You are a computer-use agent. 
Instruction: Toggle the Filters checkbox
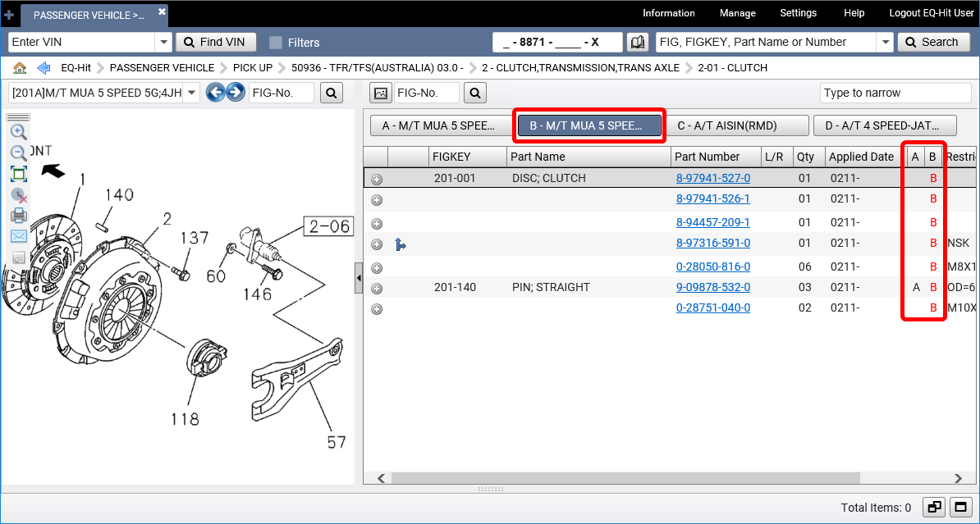click(x=276, y=43)
